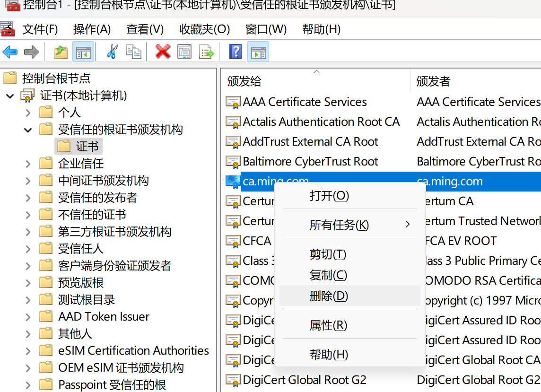Image resolution: width=541 pixels, height=392 pixels.
Task: Sort by the 颁发给 column header
Action: [x=244, y=81]
